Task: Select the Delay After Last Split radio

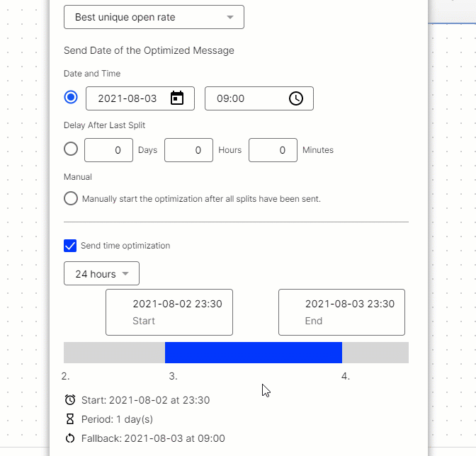Action: (71, 149)
